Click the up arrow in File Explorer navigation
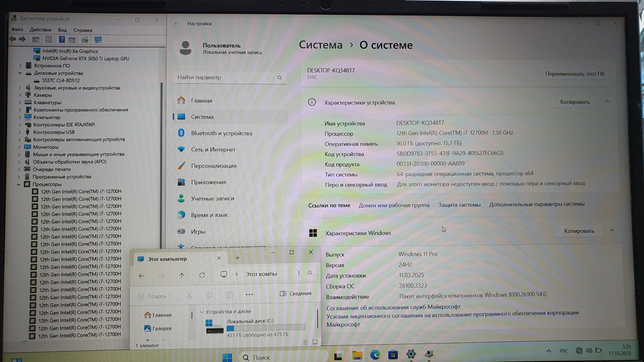 point(182,275)
